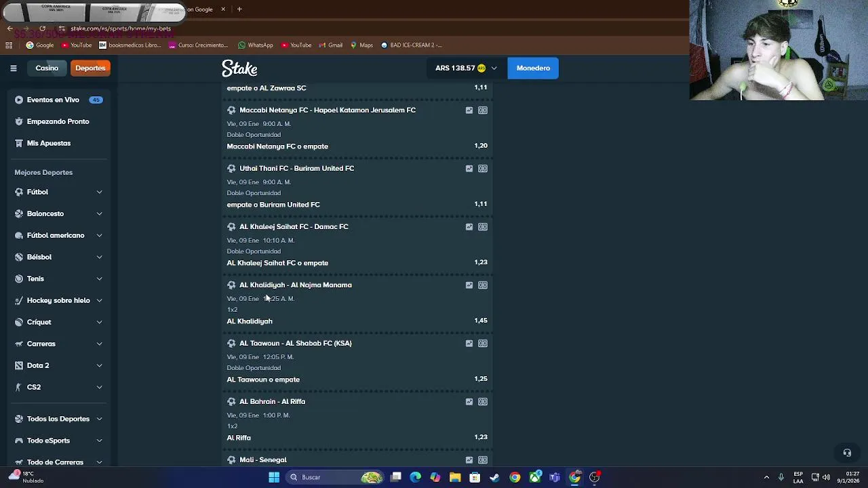Open stats chart icon for AL Bahrain match
The height and width of the screenshot is (488, 868).
469,401
